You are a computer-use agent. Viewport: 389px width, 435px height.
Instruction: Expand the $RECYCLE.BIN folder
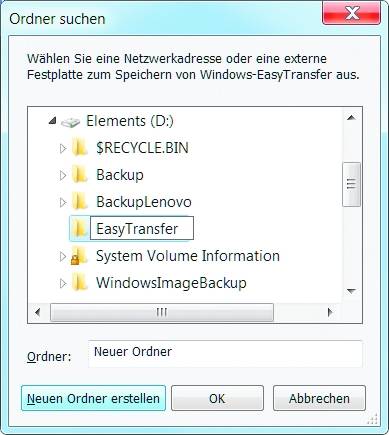[63, 148]
